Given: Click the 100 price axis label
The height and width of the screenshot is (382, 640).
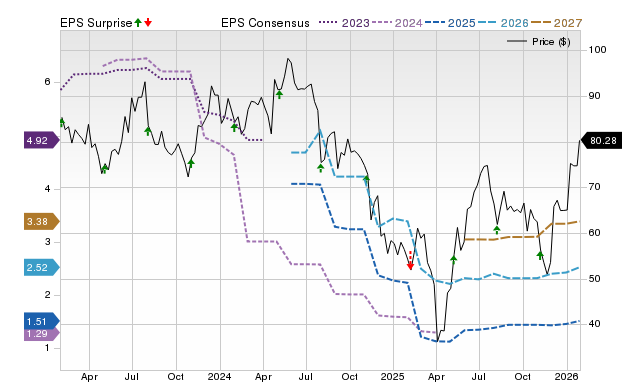Looking at the screenshot, I should click(x=598, y=50).
